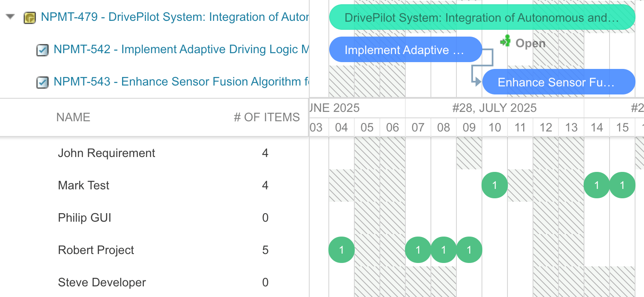Screen dimensions: 644x297
Task: Select the blue Enhance Sensor Fu… Gantt bar
Action: 559,82
